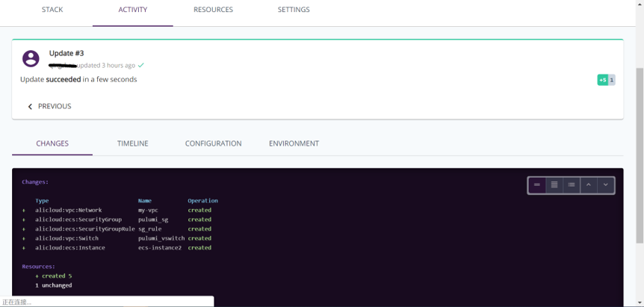Click the user avatar beside Update #3
Viewport: 644px width, 307px height.
pyautogui.click(x=31, y=58)
